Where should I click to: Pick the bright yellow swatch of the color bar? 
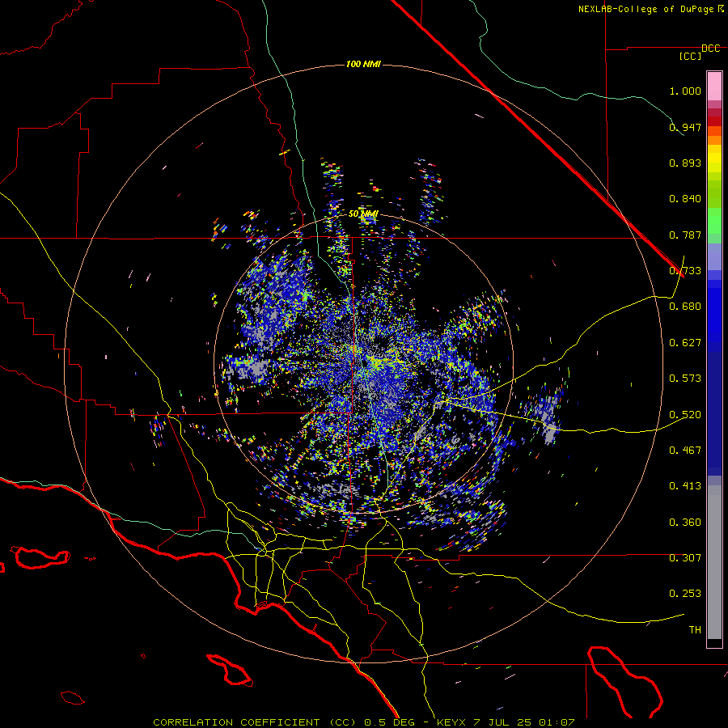714,159
